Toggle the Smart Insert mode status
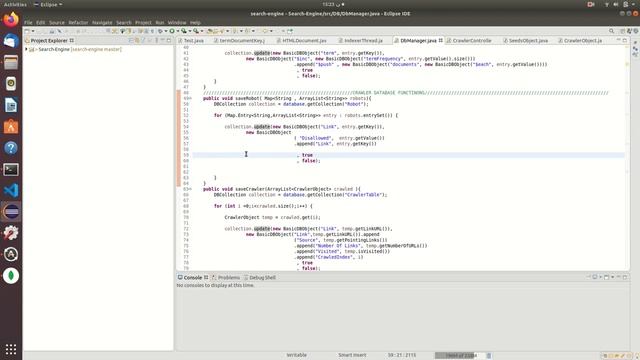The width and height of the screenshot is (640, 360). (x=352, y=355)
